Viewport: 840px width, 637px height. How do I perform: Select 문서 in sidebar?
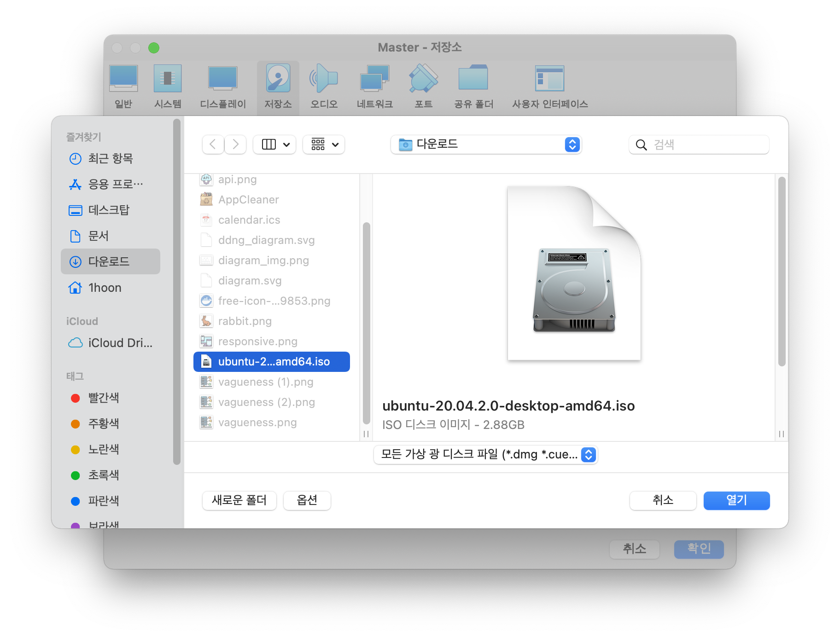111,236
